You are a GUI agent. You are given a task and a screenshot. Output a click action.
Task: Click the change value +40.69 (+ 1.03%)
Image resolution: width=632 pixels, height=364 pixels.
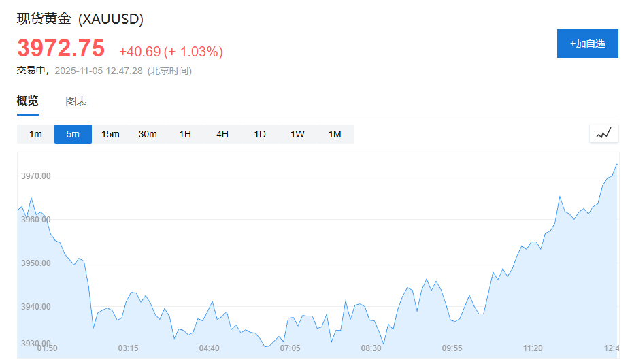[171, 52]
